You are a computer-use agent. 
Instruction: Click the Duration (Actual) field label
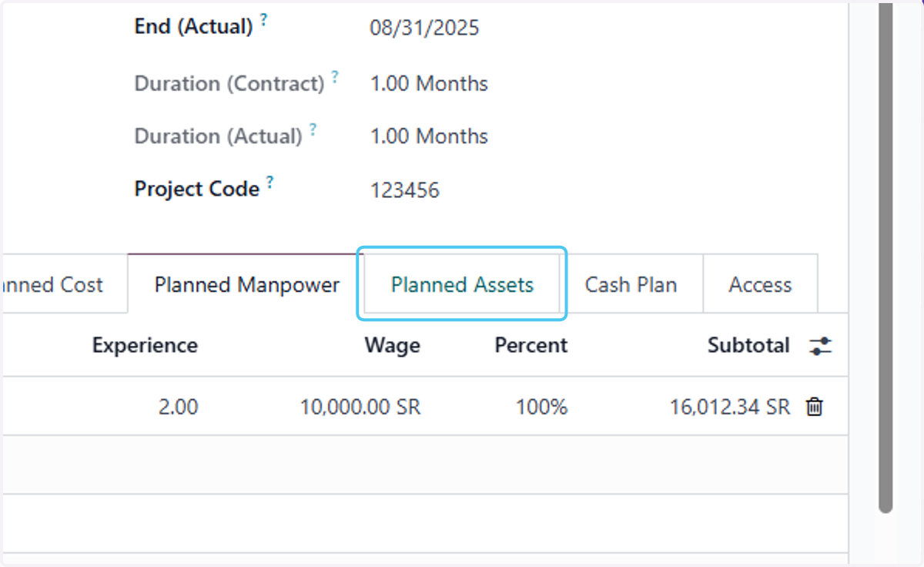[219, 136]
